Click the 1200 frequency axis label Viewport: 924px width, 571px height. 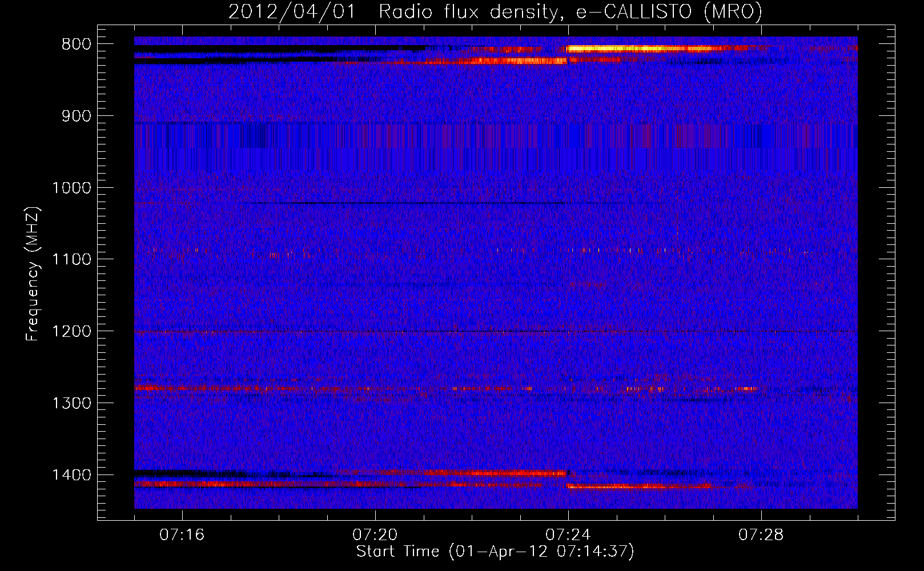pos(71,331)
